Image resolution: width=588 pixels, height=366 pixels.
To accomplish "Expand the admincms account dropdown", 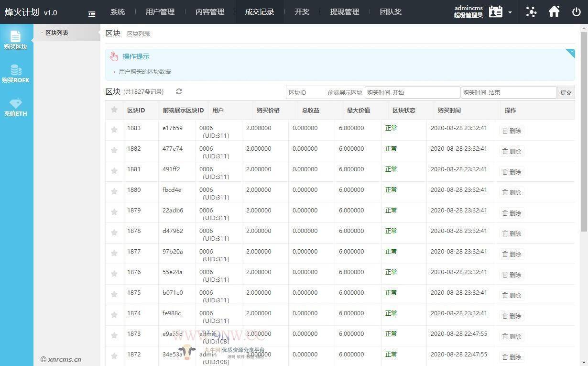I will tap(511, 12).
